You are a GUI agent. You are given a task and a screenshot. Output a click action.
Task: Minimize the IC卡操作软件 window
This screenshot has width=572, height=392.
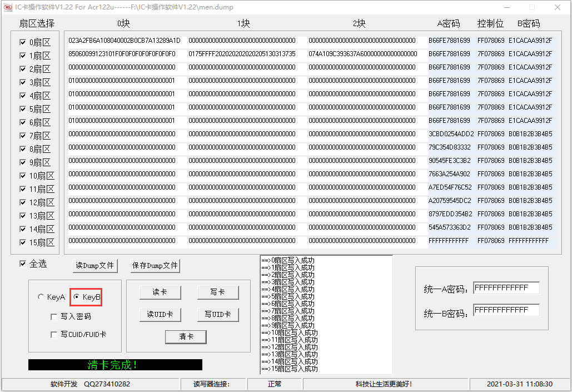[x=508, y=7]
